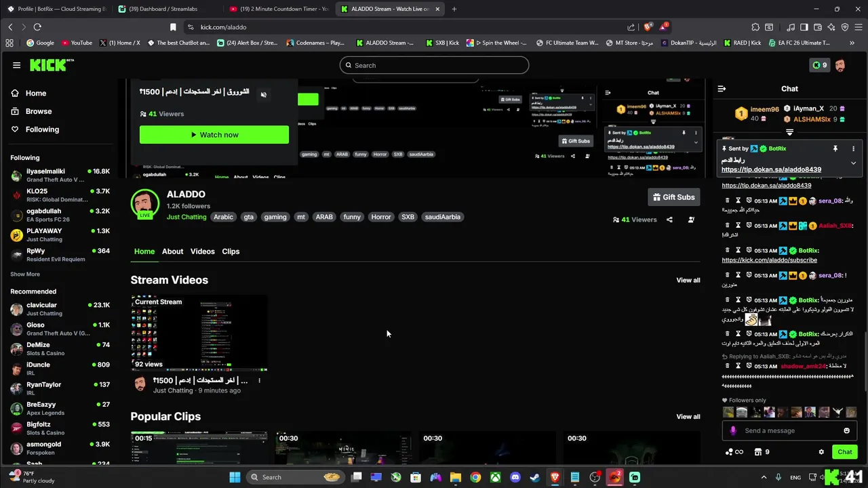Click Brave Rewards triangle icon

[x=663, y=27]
